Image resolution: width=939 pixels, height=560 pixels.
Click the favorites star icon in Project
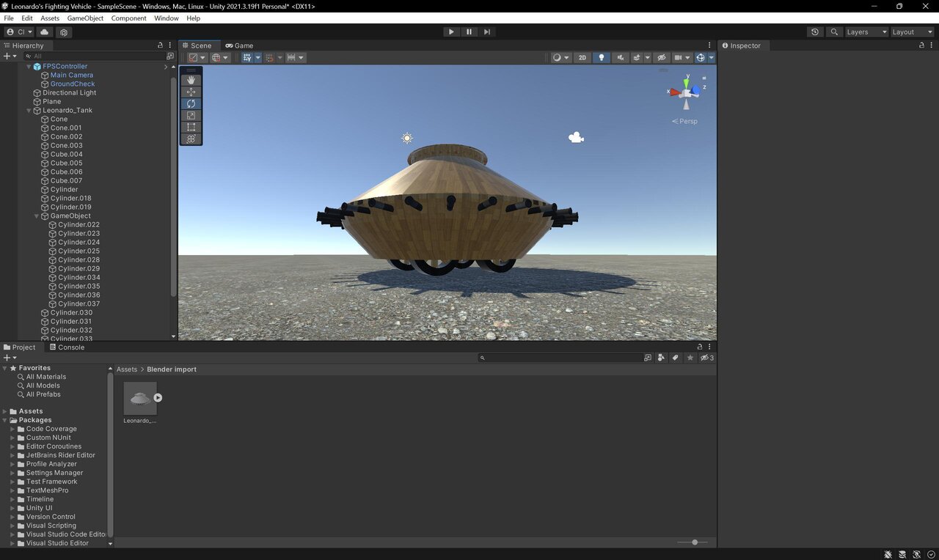tap(690, 358)
